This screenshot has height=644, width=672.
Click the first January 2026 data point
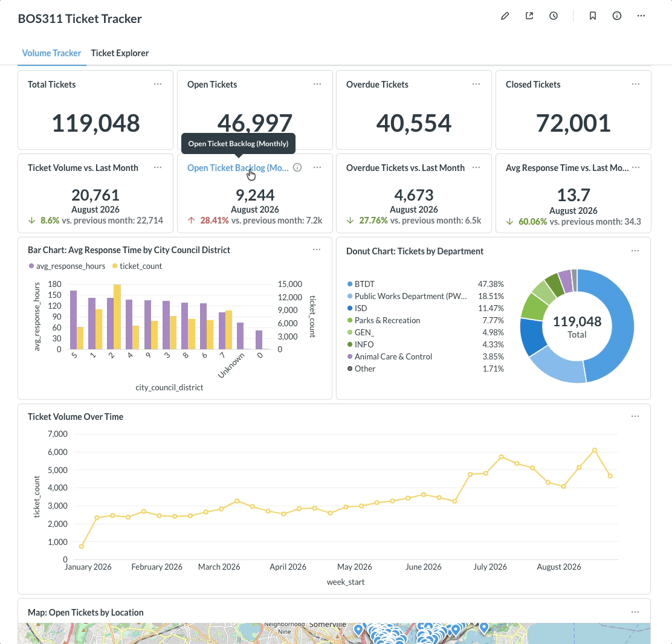[82, 546]
